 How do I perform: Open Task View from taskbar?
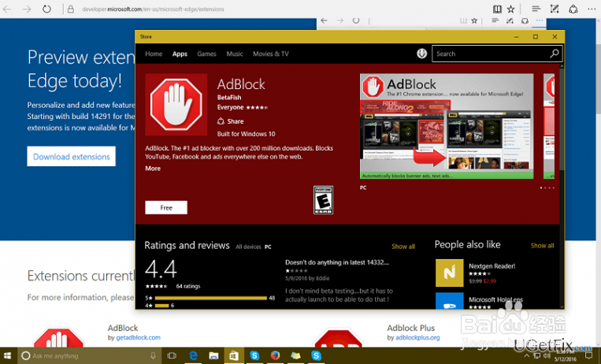click(172, 355)
